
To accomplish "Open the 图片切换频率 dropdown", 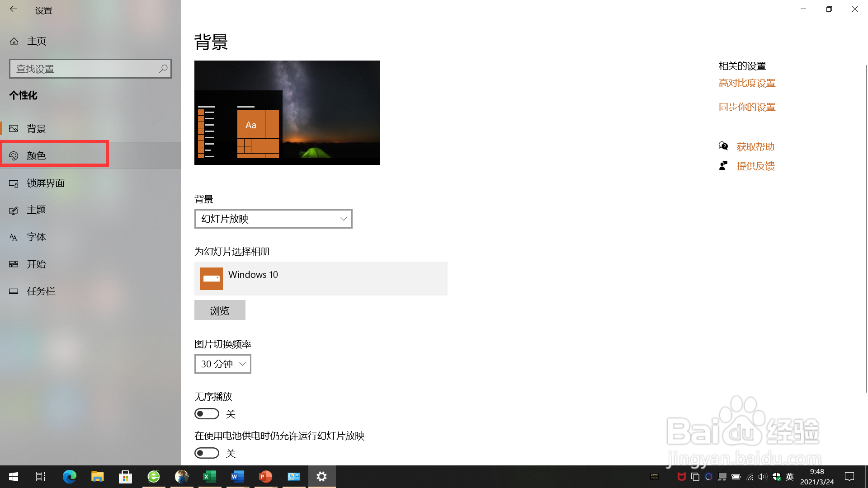I will click(222, 364).
